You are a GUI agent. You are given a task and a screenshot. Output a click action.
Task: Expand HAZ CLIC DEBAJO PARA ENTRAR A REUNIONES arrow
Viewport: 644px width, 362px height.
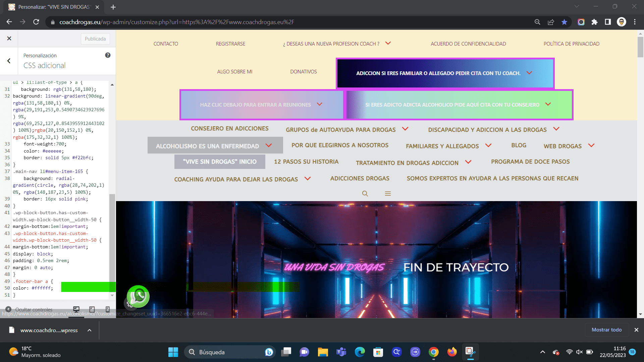[x=319, y=104]
